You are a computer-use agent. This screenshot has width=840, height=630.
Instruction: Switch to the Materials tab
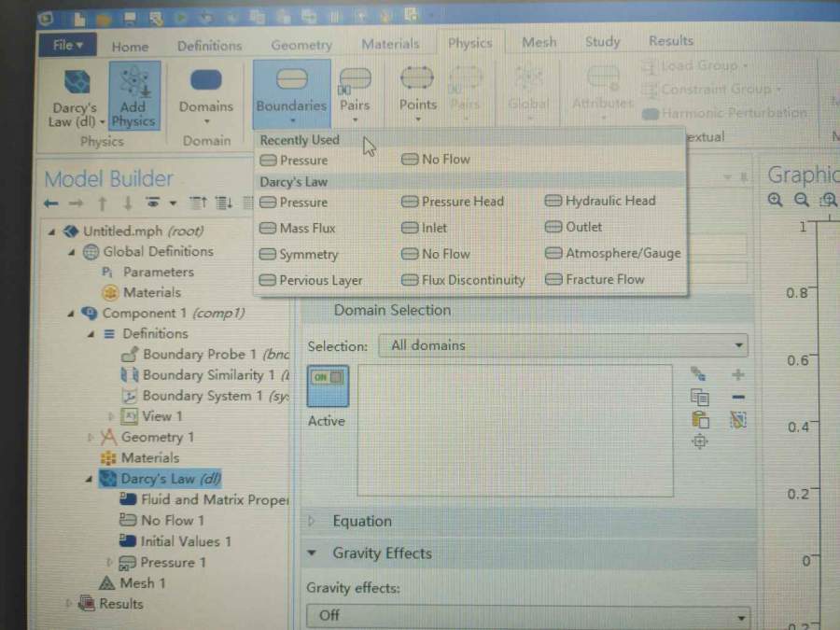tap(390, 44)
